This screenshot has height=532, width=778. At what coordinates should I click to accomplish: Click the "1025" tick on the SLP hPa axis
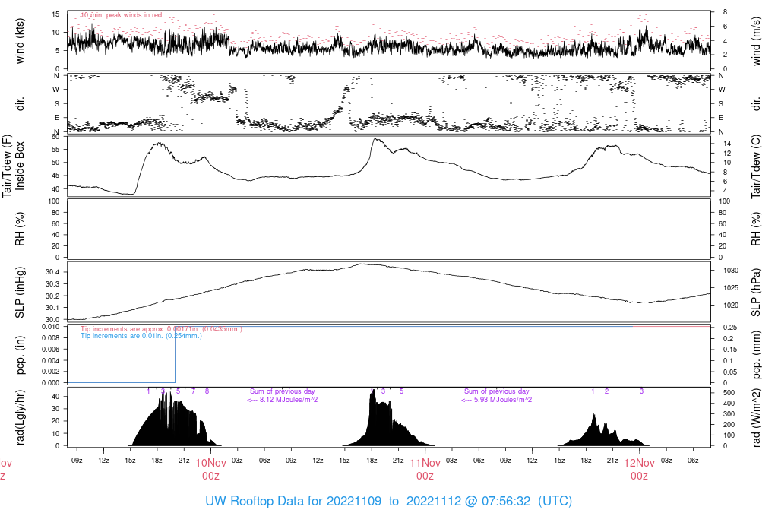(x=731, y=288)
